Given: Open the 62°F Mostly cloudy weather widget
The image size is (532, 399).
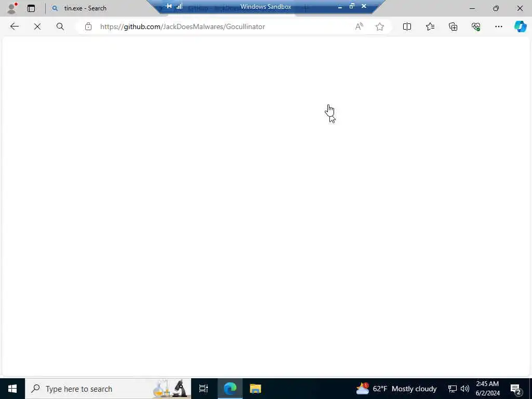Looking at the screenshot, I should (396, 389).
